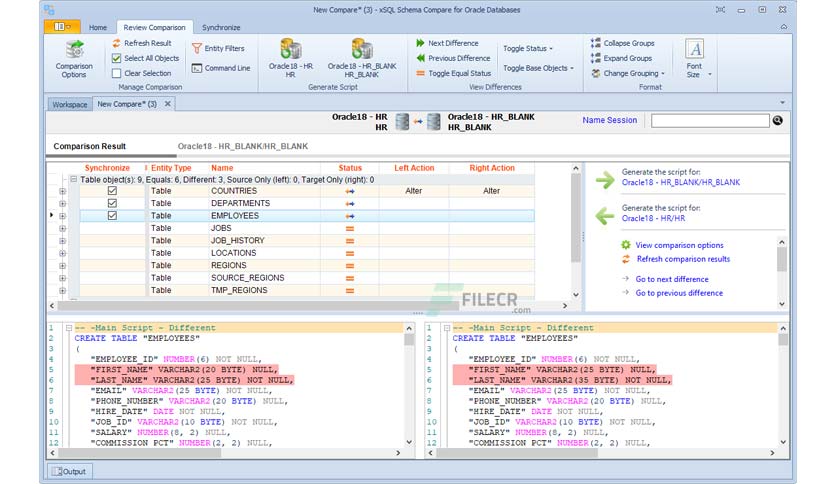Click Go to previous difference link

(679, 293)
